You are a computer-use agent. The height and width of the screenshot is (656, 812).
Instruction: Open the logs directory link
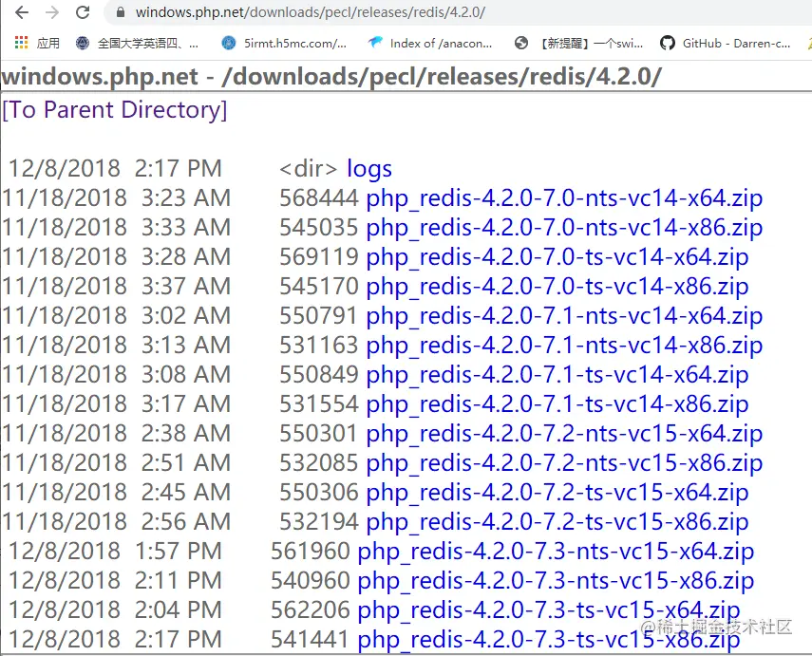coord(369,169)
